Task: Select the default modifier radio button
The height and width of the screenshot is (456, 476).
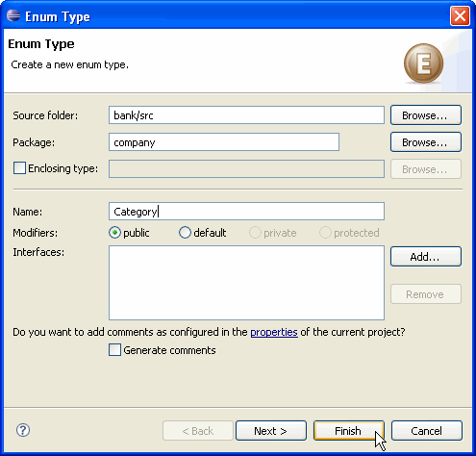Action: (x=185, y=233)
